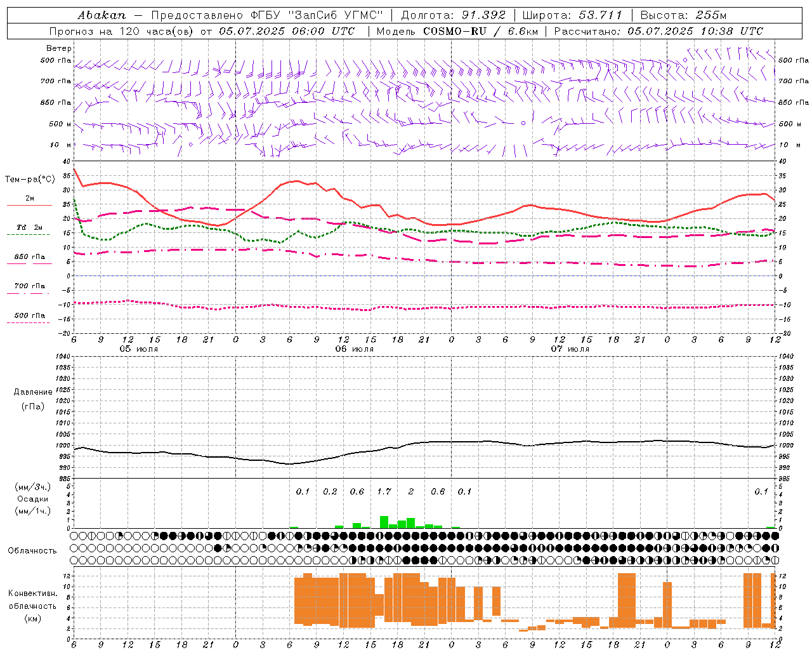Image resolution: width=812 pixels, height=650 pixels.
Task: Click the "Тем-ра(°C)" temperature panel label
Action: (x=30, y=180)
